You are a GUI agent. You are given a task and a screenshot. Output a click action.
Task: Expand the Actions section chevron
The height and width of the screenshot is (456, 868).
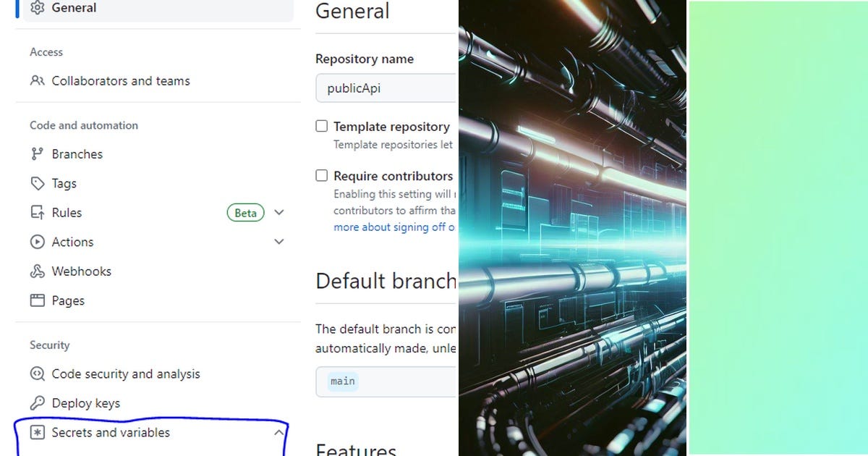point(279,242)
